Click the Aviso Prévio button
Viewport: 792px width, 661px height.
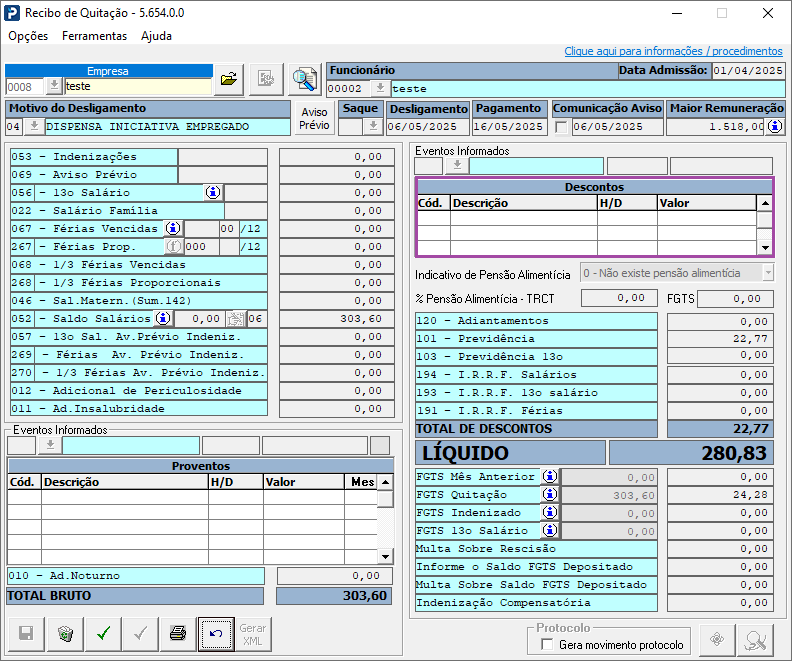[x=314, y=118]
